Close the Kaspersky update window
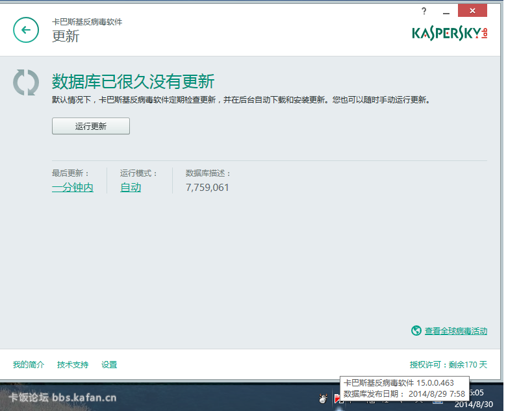 click(x=472, y=11)
